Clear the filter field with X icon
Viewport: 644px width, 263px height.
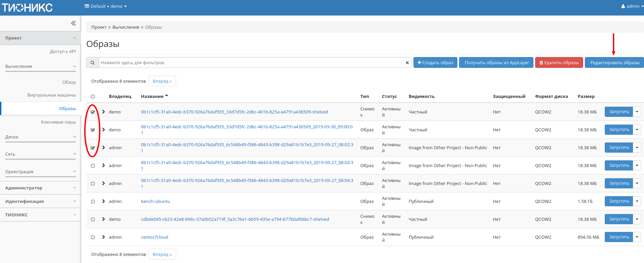[x=407, y=63]
